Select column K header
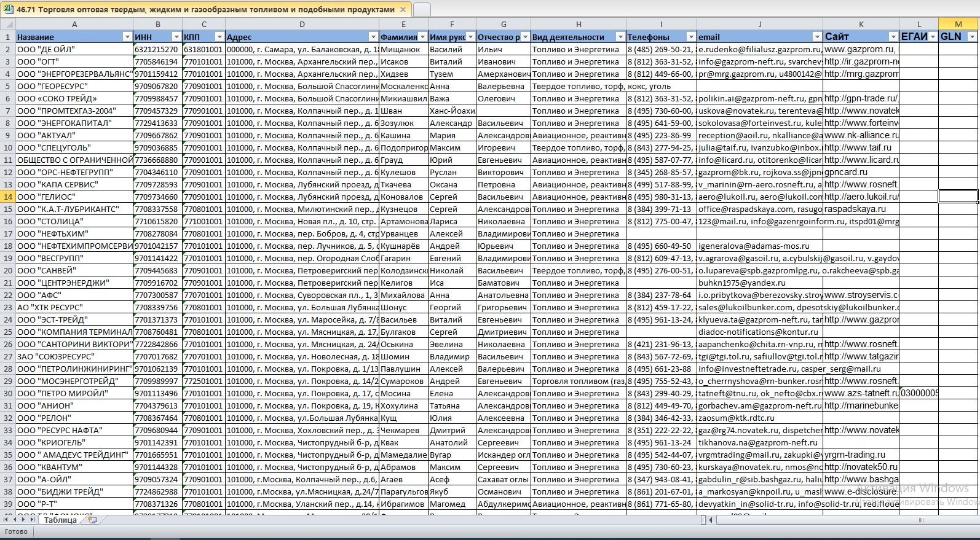 click(861, 25)
